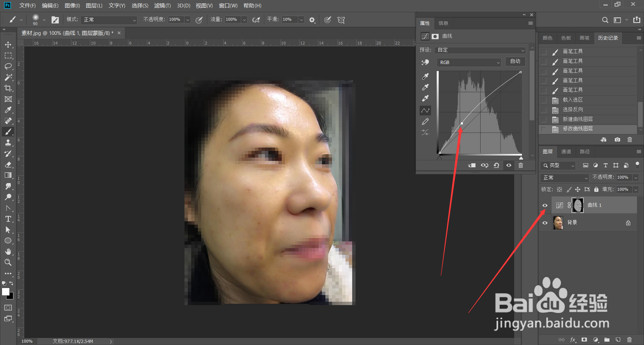Select the 载入选区 history state
The height and width of the screenshot is (345, 644).
pos(573,100)
